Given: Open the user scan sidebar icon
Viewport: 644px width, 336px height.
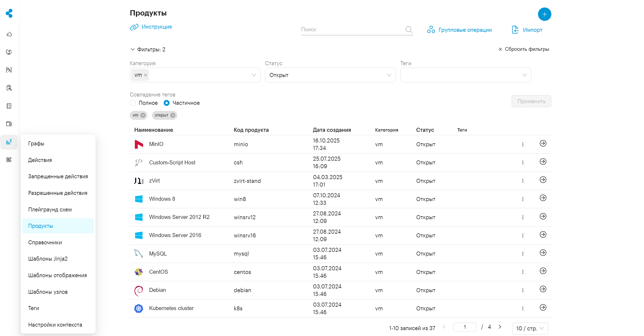Looking at the screenshot, I should pyautogui.click(x=9, y=70).
